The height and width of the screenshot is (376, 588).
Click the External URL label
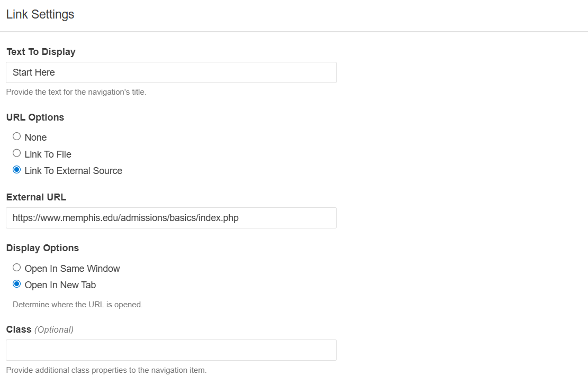(x=36, y=197)
